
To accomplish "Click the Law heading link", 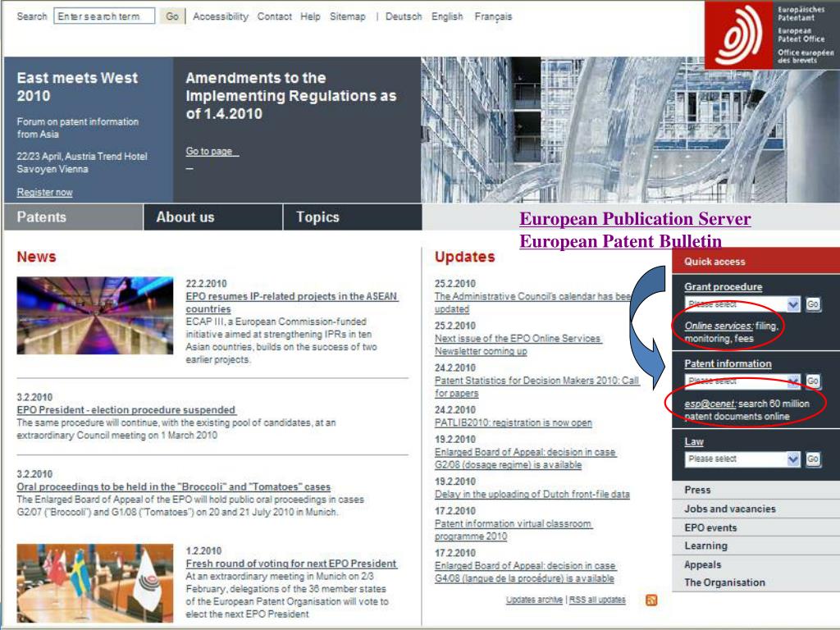I will click(x=694, y=442).
